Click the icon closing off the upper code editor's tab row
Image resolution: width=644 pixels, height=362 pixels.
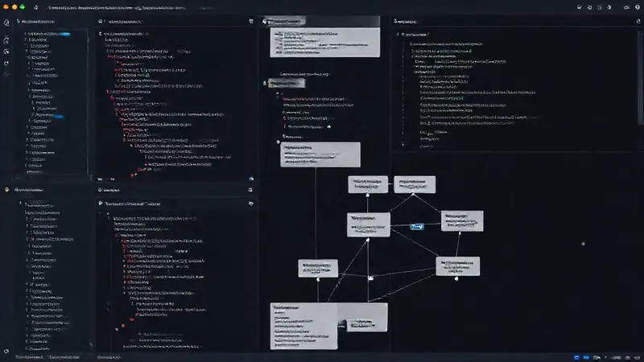(251, 22)
